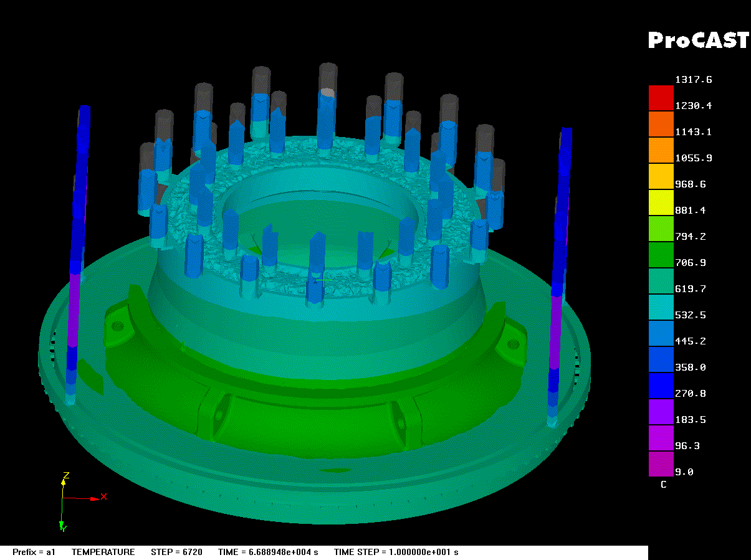
Task: Click the purple 183.5 legend color band
Action: (x=661, y=438)
